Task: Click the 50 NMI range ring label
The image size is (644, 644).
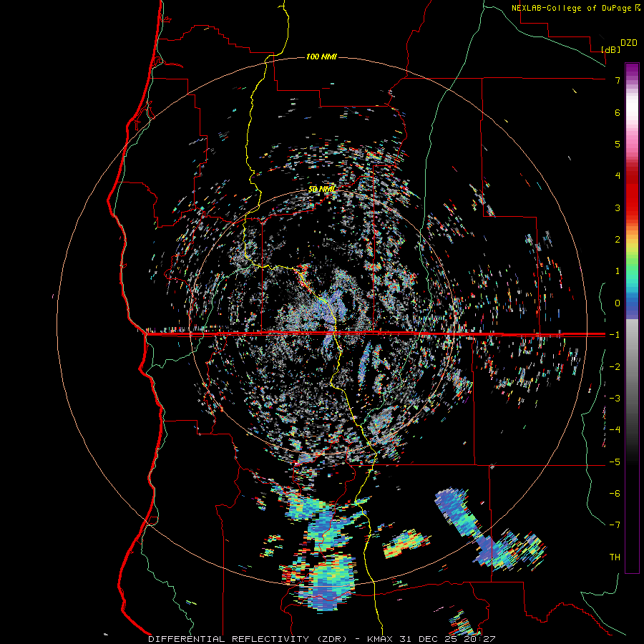Action: (321, 190)
